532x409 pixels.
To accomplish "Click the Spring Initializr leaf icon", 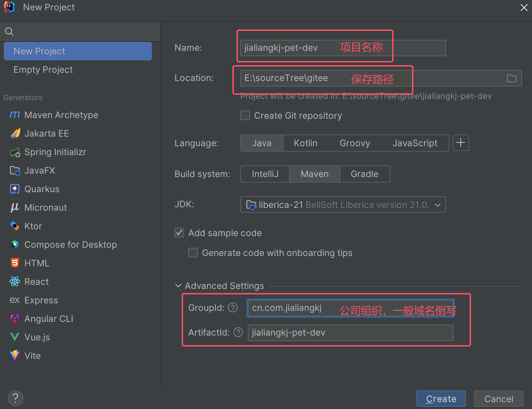I will (15, 152).
